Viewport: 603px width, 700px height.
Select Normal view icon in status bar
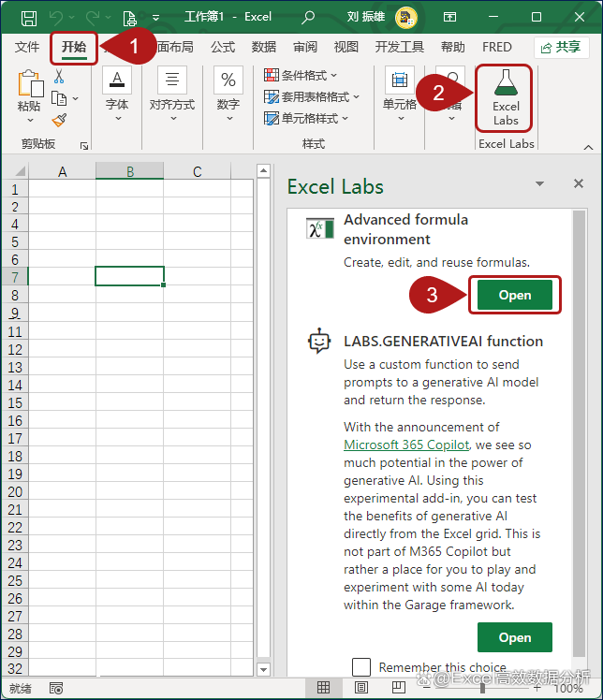324,688
